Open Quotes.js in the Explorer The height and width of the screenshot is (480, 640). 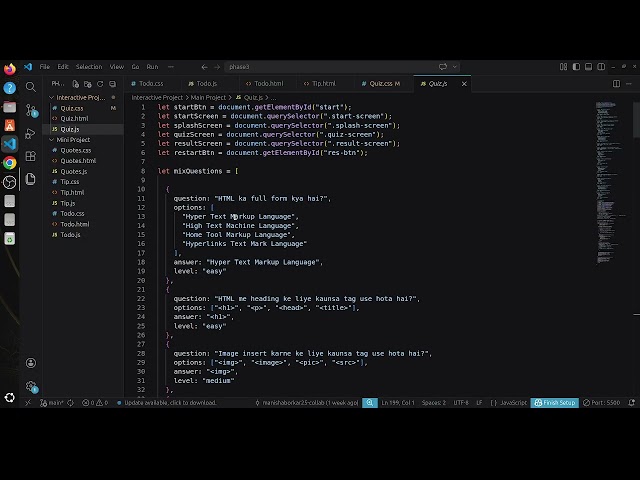point(74,171)
